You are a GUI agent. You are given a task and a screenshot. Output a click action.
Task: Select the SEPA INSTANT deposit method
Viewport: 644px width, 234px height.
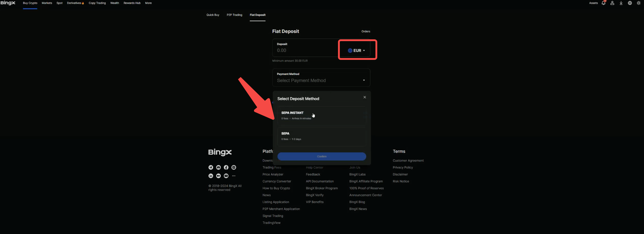click(322, 116)
